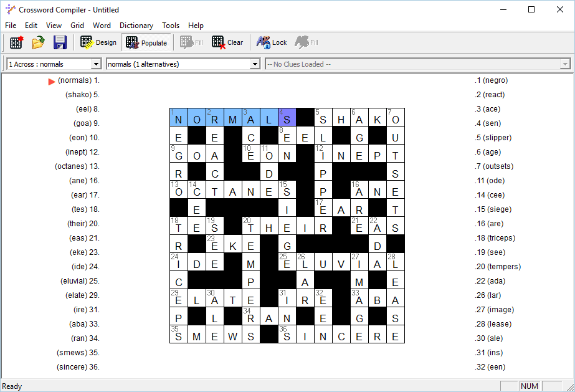Viewport: 575px width, 392px height.
Task: Open the Word menu
Action: 102,26
